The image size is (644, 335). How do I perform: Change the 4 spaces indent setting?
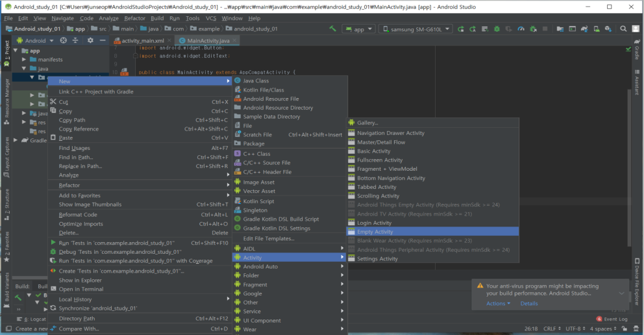pyautogui.click(x=603, y=329)
